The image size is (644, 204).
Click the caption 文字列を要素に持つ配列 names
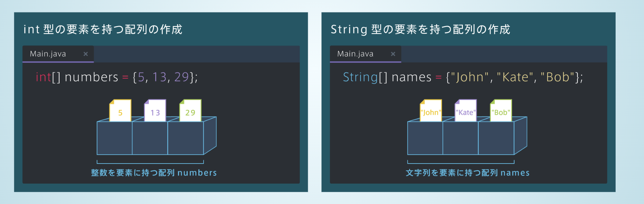(468, 173)
